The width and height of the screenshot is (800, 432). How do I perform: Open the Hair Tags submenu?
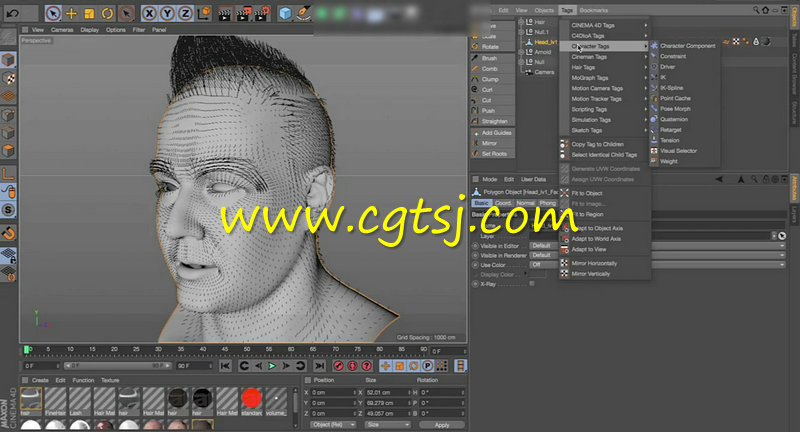pyautogui.click(x=605, y=67)
